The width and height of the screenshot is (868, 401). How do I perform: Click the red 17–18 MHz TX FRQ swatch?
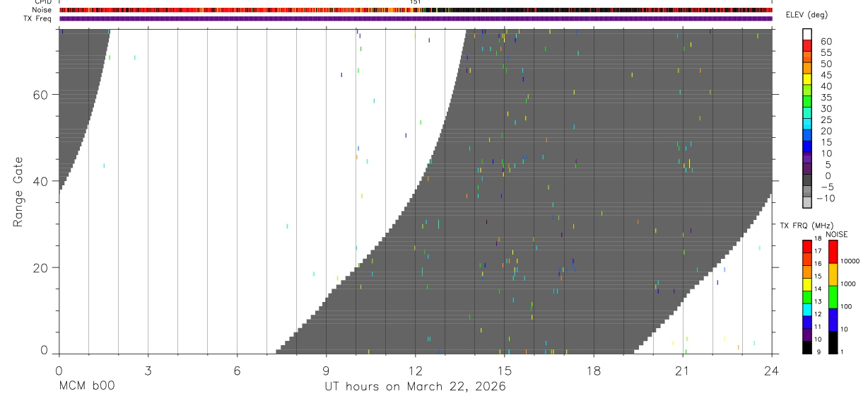click(807, 246)
